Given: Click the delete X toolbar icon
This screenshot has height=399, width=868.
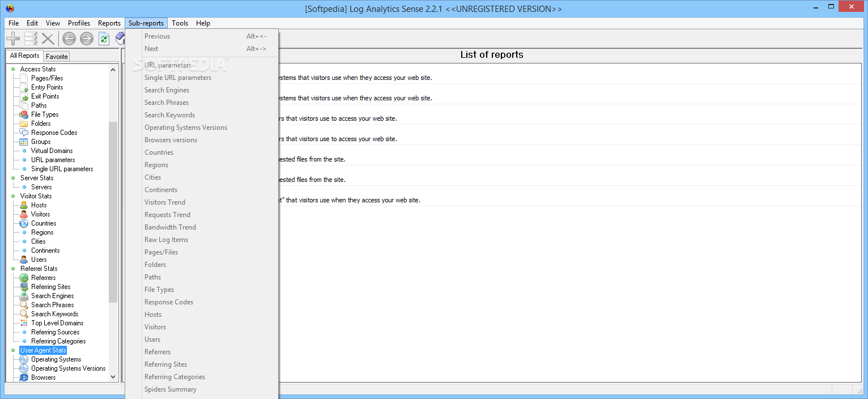Looking at the screenshot, I should (48, 39).
